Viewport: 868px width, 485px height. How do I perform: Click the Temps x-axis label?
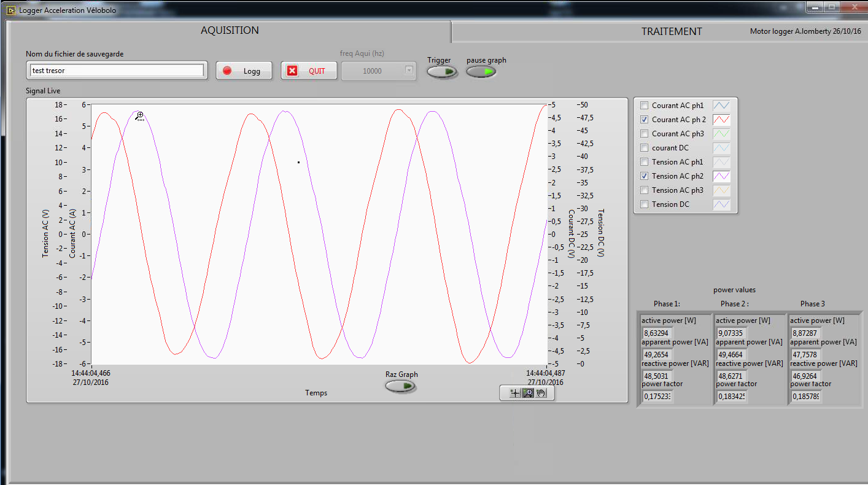coord(316,393)
